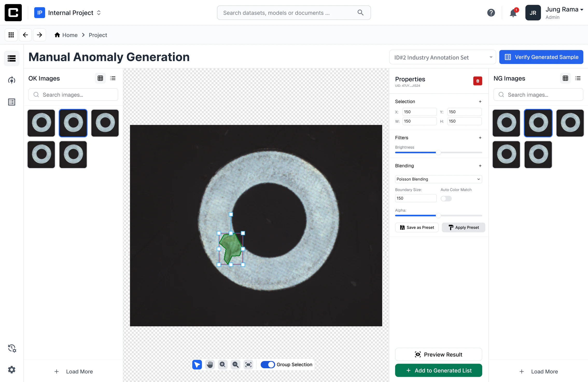
Task: Expand the Filters section plus
Action: click(x=480, y=138)
